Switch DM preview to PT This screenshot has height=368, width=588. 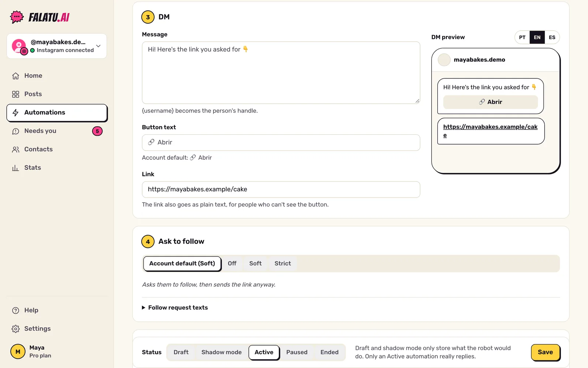(x=522, y=37)
